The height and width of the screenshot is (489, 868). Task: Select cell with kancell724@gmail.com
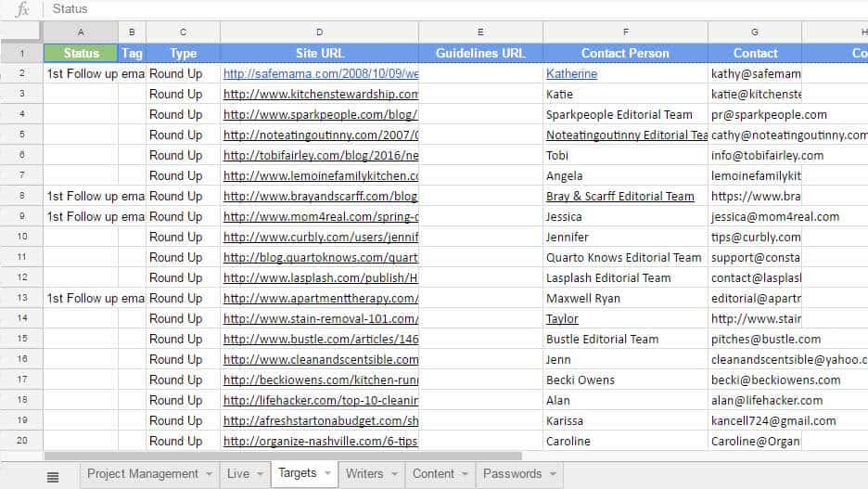pos(755,421)
